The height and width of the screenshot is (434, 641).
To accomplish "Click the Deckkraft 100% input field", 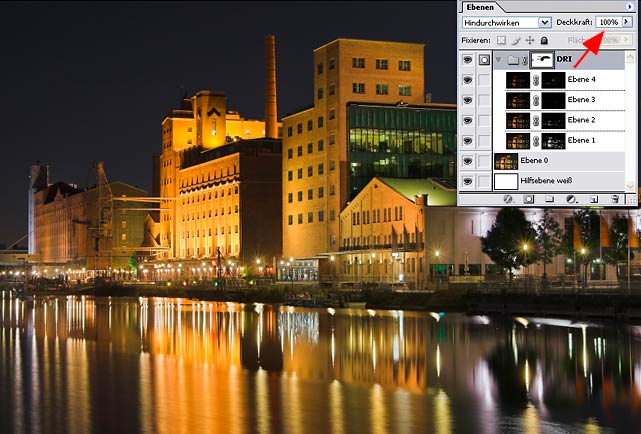I will tap(608, 22).
